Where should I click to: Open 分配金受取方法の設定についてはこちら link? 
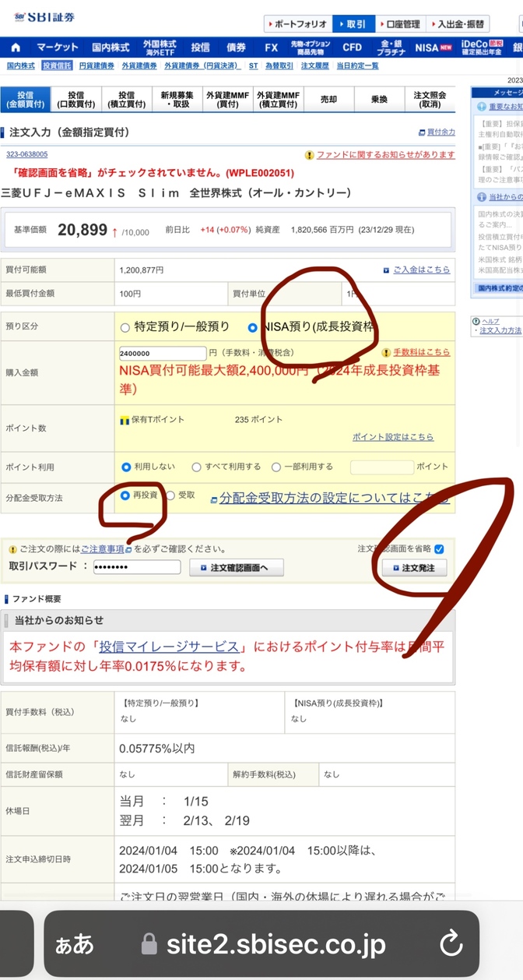[x=335, y=498]
